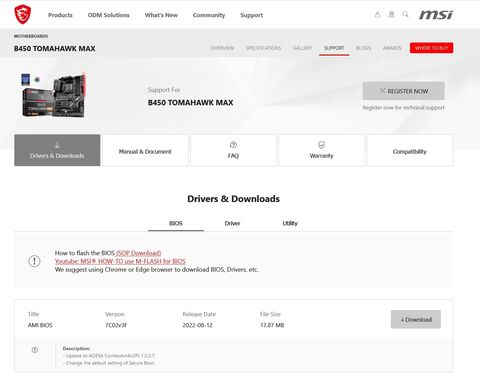Screen dimensions: 480x379
Task: Click the info icon beside BIOS description
Action: 35,350
